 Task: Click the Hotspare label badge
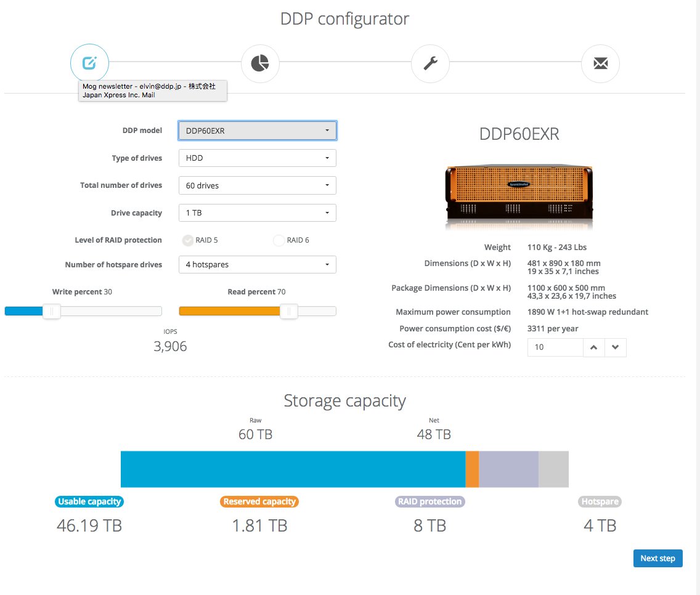tap(600, 502)
